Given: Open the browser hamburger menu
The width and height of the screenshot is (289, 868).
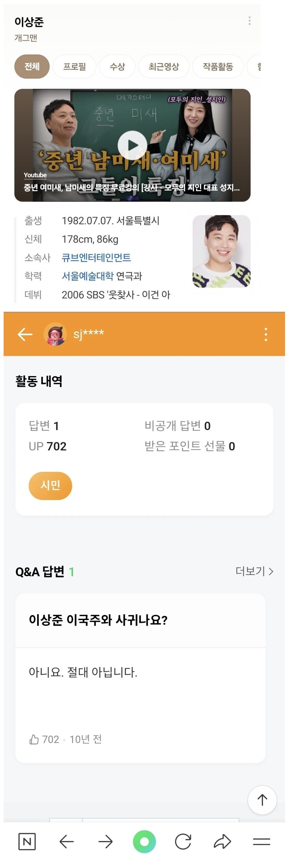Looking at the screenshot, I should click(261, 842).
